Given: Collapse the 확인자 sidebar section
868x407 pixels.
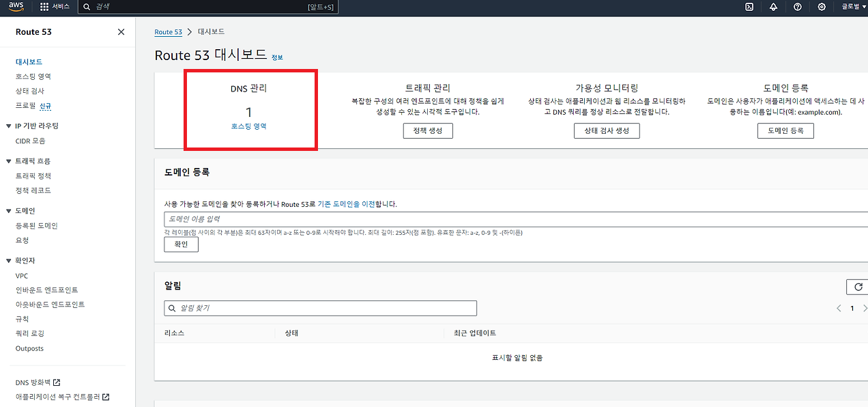Looking at the screenshot, I should point(9,261).
